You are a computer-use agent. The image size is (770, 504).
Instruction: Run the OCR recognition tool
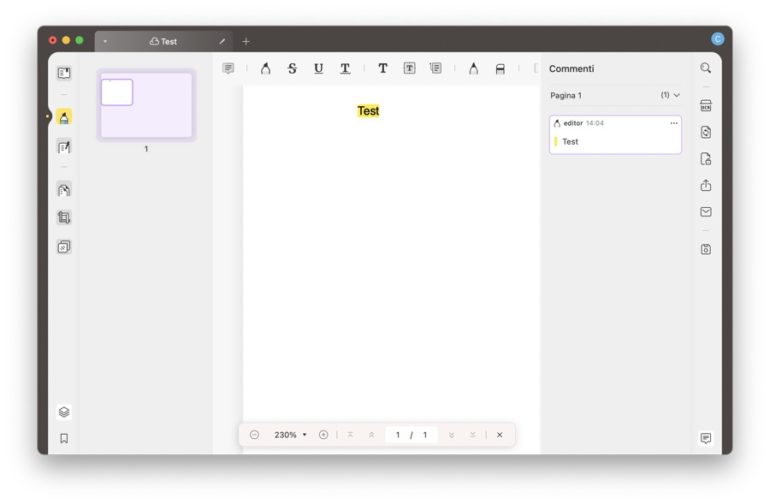click(706, 106)
